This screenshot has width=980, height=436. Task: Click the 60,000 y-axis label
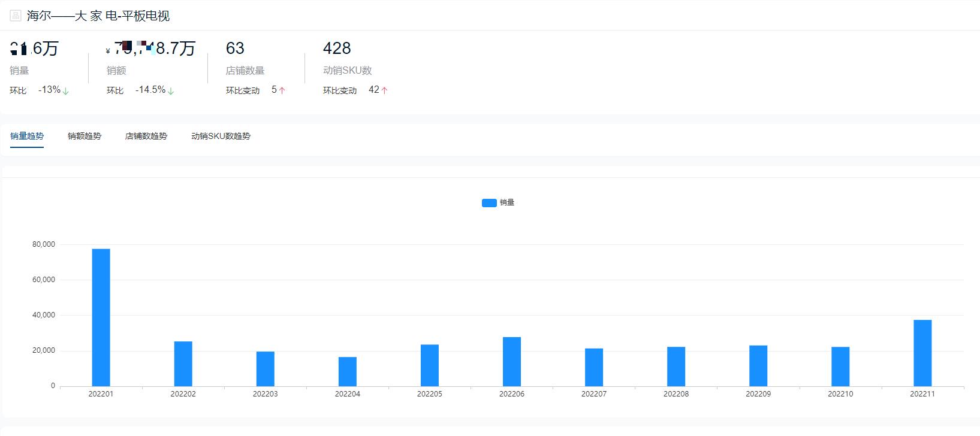44,280
